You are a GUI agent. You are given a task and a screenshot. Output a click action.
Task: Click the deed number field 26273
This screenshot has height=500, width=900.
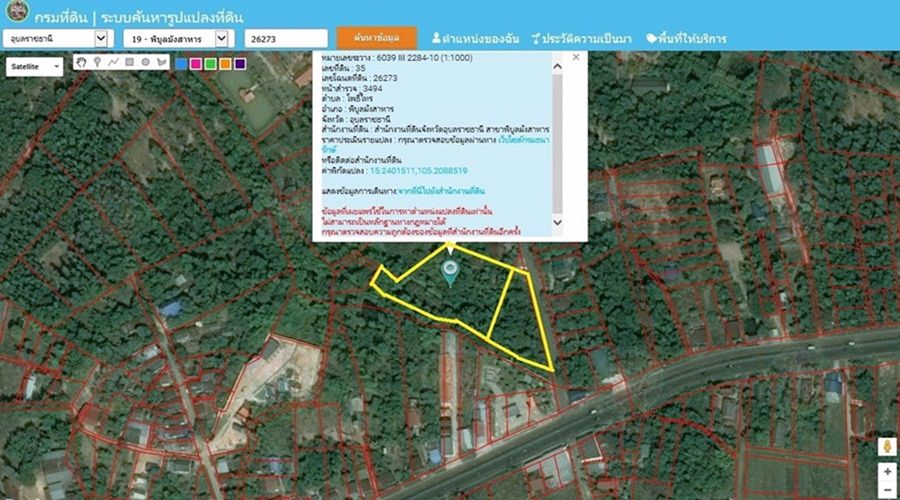tap(286, 38)
